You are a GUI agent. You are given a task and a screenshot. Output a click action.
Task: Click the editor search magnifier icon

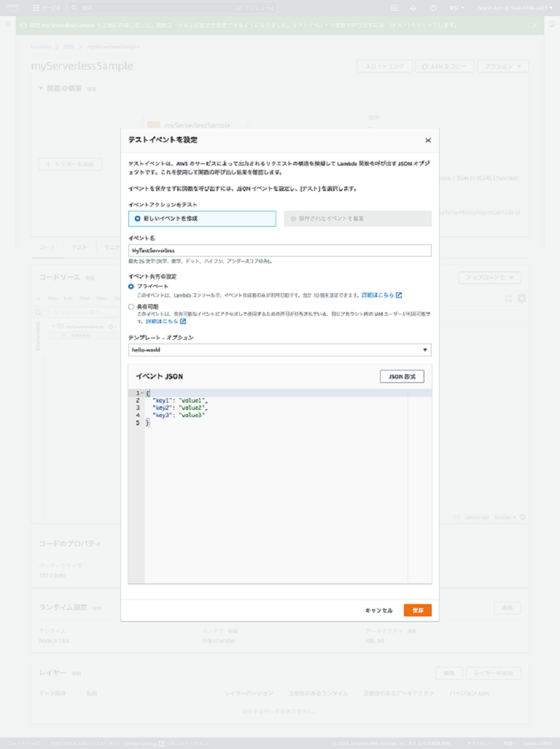click(x=38, y=312)
